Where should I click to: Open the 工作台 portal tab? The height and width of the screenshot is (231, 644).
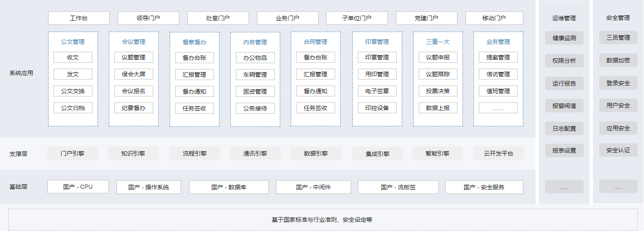coord(78,18)
